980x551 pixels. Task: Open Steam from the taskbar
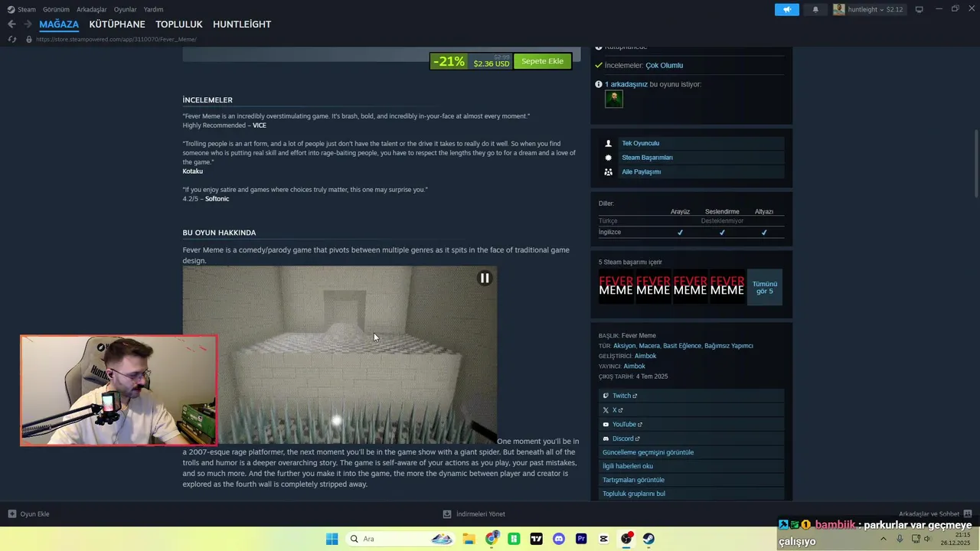click(x=648, y=539)
